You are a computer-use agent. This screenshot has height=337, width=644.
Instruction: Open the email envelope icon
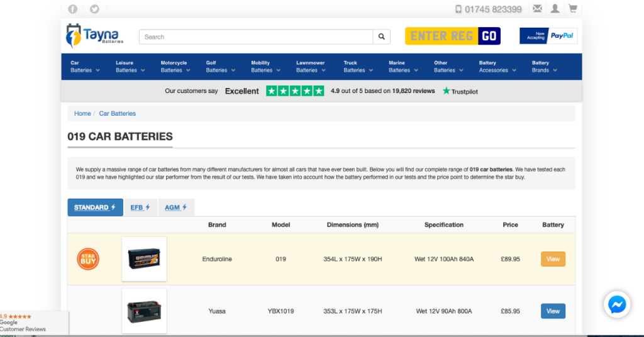pyautogui.click(x=537, y=9)
